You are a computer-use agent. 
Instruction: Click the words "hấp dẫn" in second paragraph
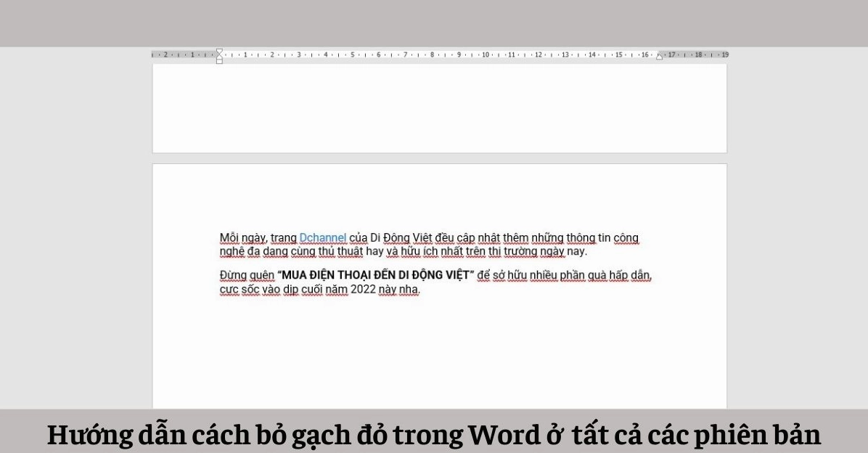[x=630, y=275]
